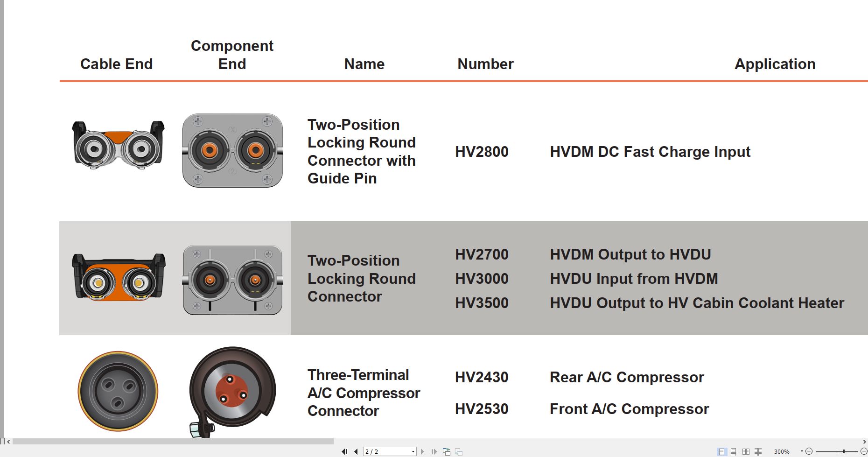Open the zoom level dropdown arrow
Screen dimensions: 868x457
click(x=802, y=451)
